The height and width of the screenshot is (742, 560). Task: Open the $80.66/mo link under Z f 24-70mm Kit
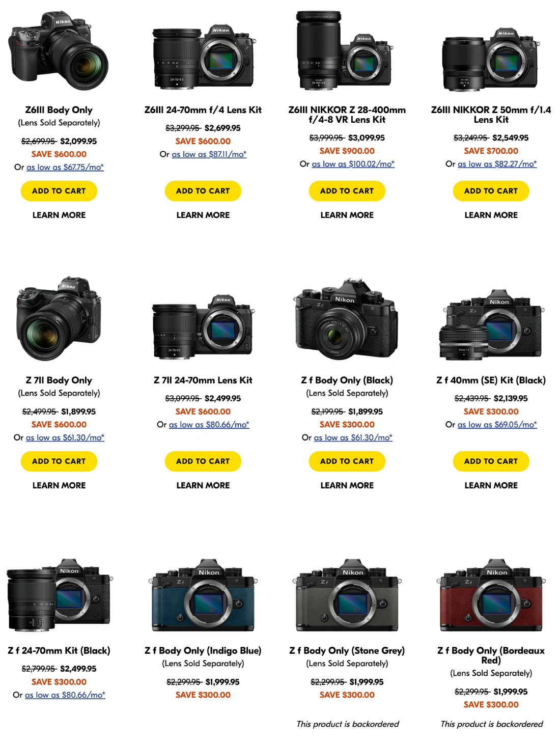(65, 695)
